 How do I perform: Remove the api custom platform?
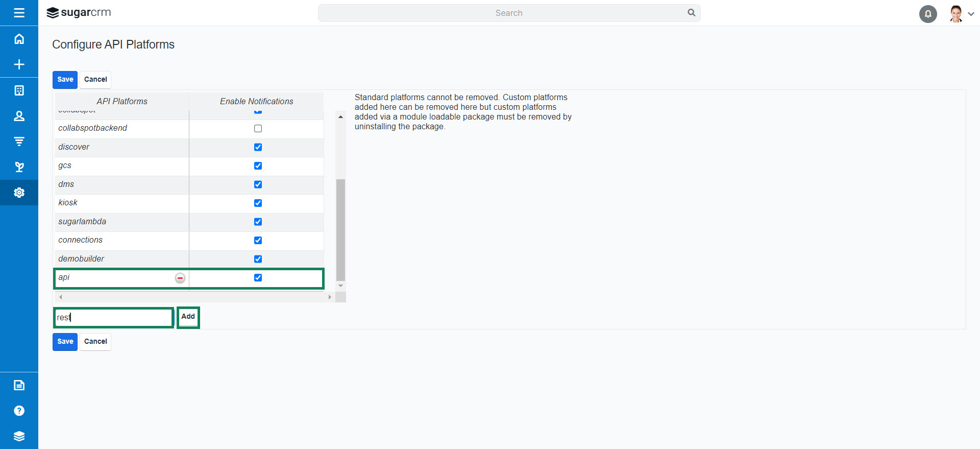tap(180, 278)
